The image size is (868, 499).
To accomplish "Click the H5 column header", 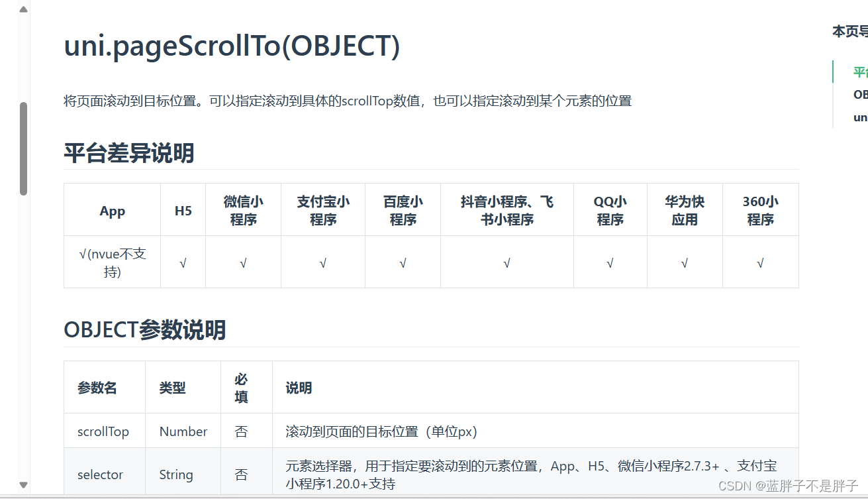I will point(183,211).
